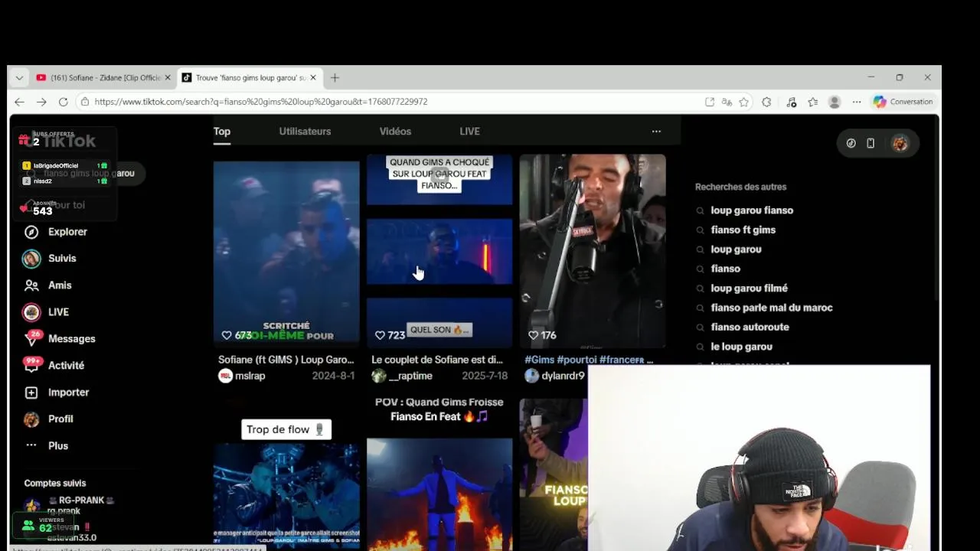Switch to the Utilisateurs tab

tap(305, 132)
